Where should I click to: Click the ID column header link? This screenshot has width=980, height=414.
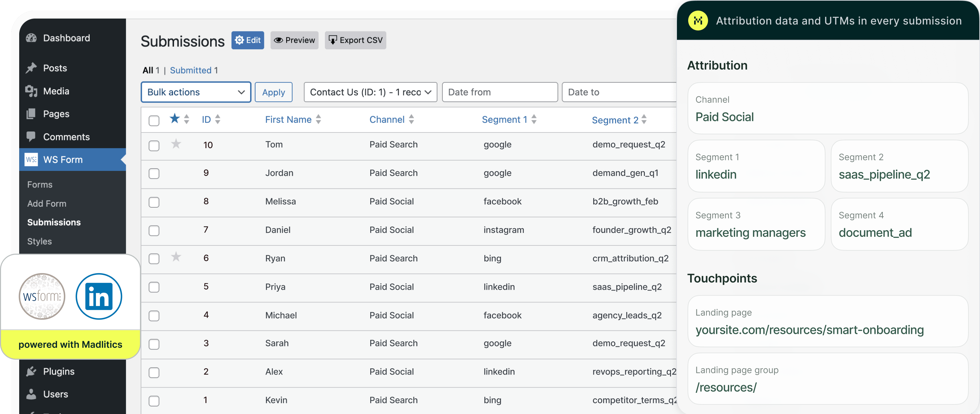click(x=206, y=119)
